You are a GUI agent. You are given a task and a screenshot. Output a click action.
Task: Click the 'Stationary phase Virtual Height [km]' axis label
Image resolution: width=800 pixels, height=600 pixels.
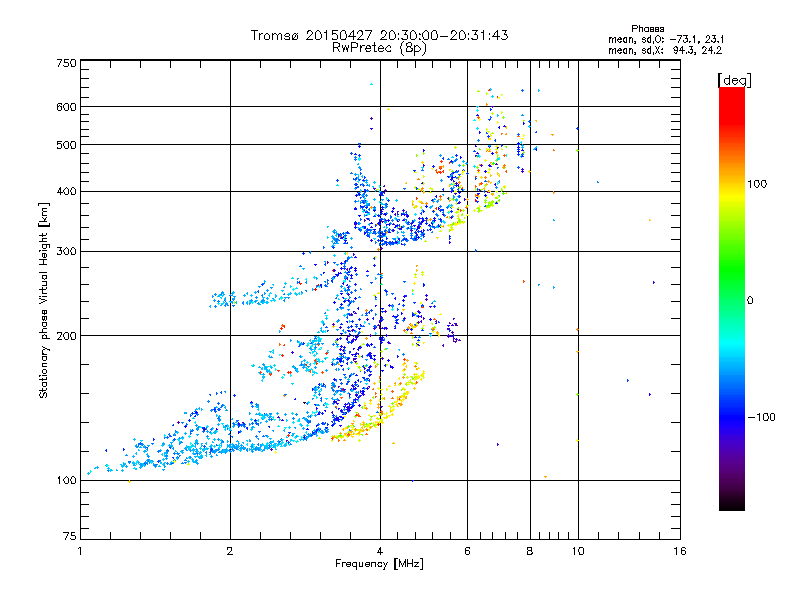point(44,300)
